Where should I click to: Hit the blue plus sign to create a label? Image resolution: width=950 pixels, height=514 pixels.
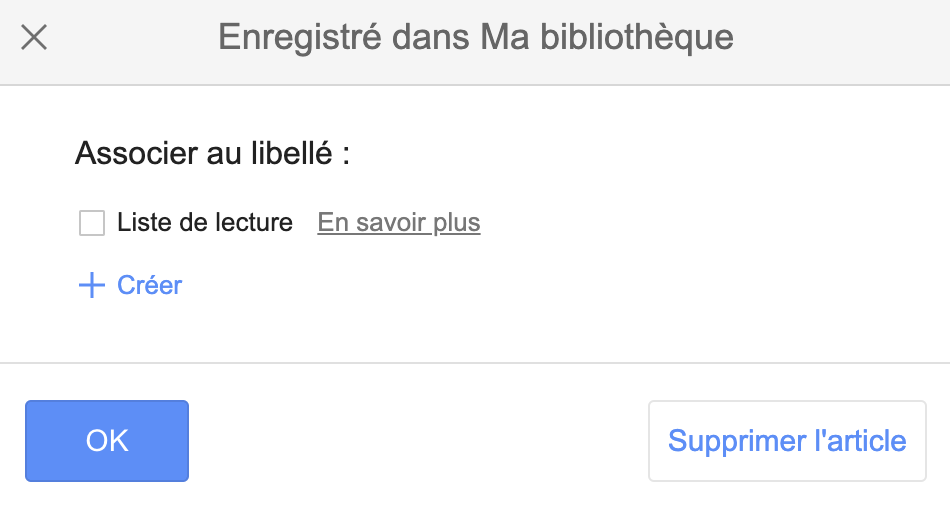tap(92, 286)
